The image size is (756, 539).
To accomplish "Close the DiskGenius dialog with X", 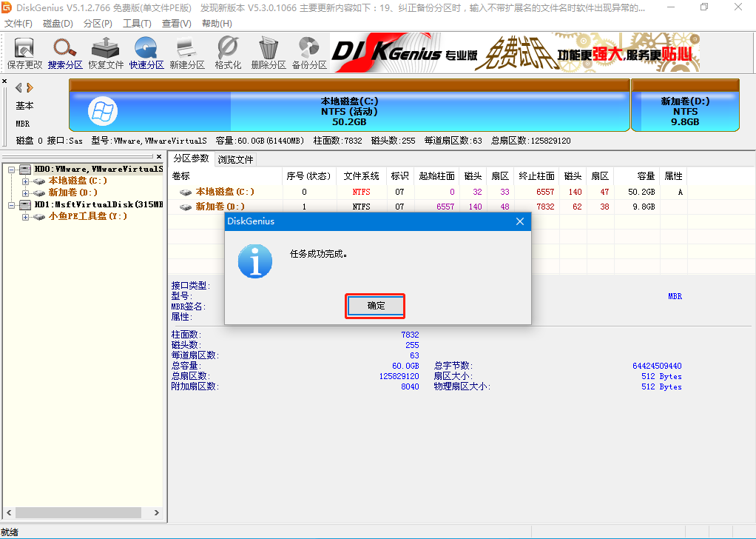I will (520, 221).
